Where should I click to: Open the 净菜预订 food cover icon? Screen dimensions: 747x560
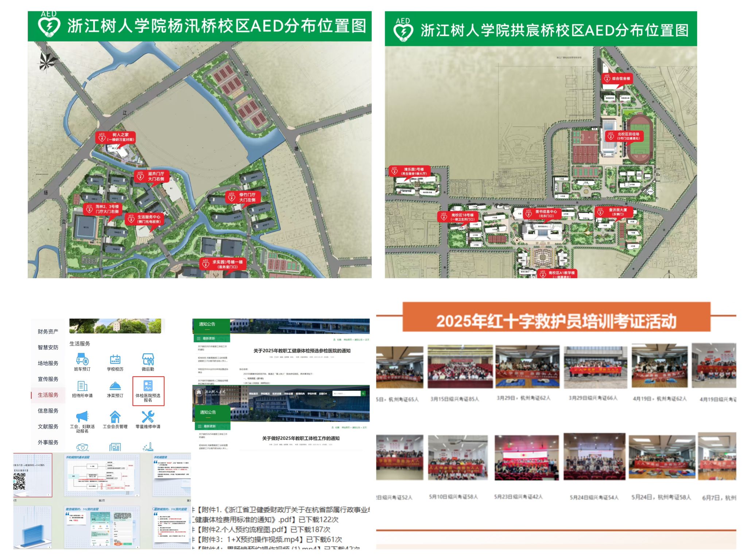tap(115, 386)
